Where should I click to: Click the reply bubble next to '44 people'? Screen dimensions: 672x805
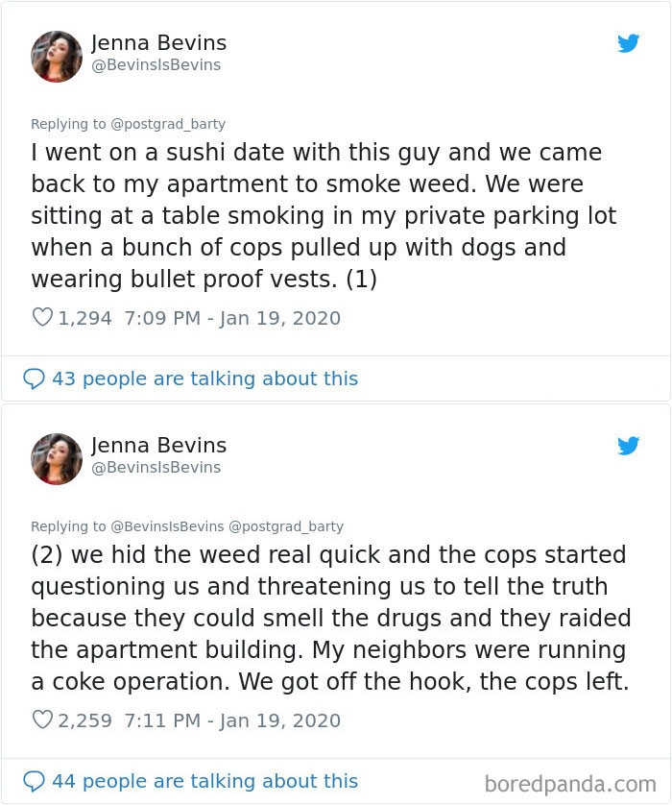point(34,781)
